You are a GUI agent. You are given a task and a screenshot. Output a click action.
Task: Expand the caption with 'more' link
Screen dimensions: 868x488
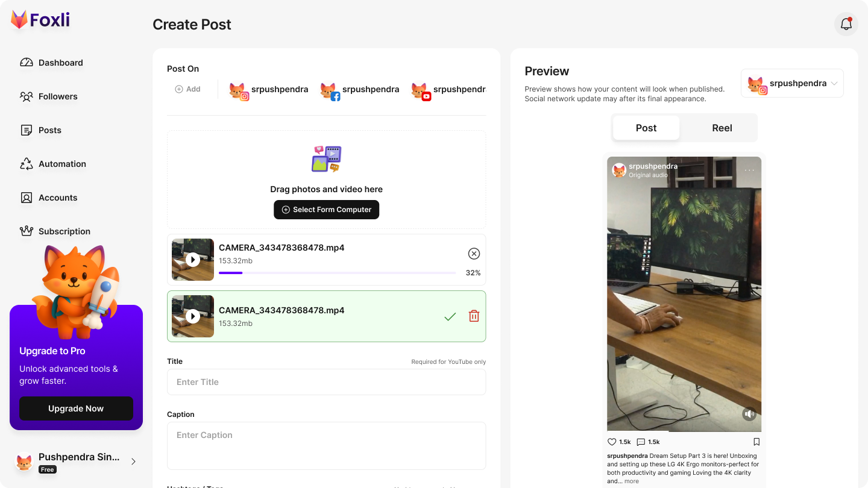631,481
